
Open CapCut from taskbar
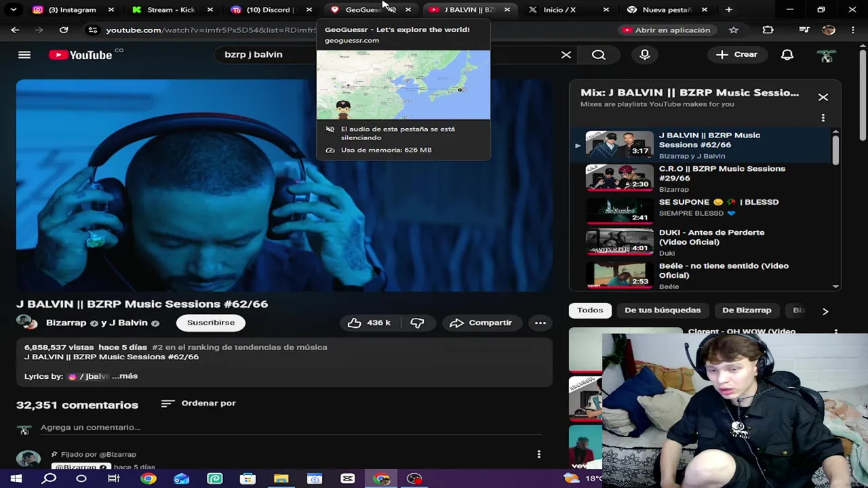pos(348,479)
